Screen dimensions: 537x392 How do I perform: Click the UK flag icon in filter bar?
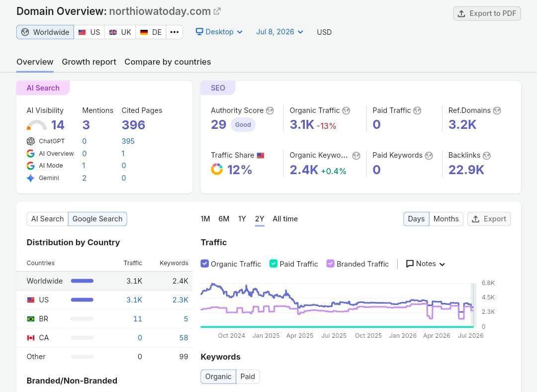[113, 32]
